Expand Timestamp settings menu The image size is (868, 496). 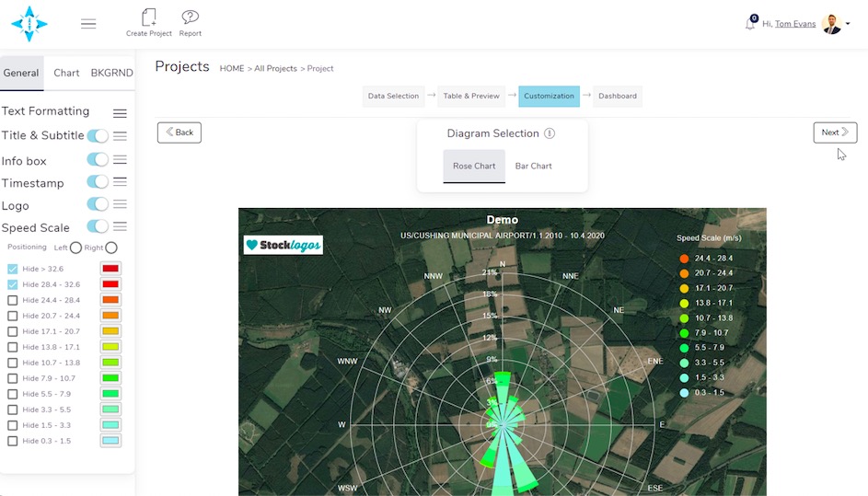[121, 181]
